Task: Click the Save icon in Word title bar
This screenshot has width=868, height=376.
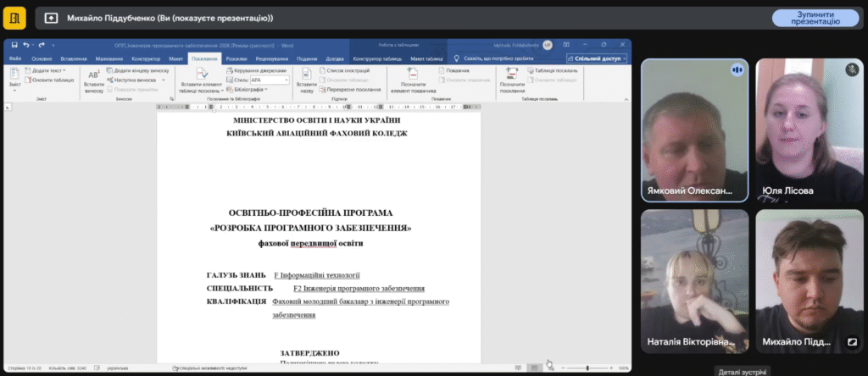Action: point(14,45)
